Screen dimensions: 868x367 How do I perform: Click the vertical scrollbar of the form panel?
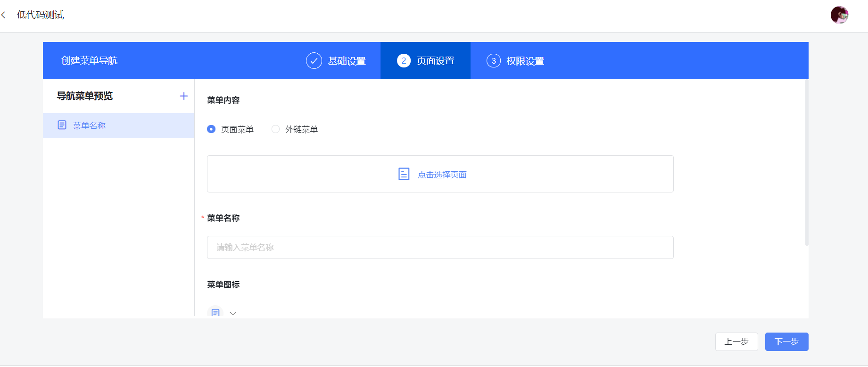click(x=806, y=163)
